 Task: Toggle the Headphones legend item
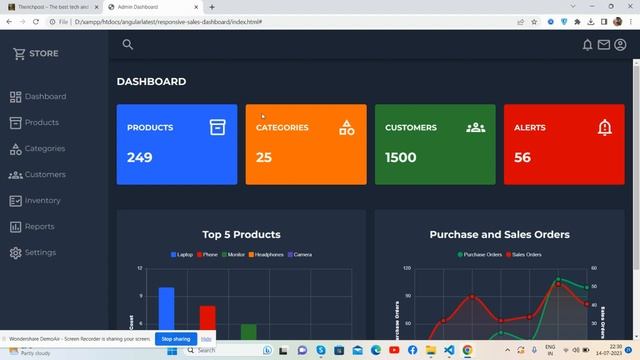(x=266, y=255)
